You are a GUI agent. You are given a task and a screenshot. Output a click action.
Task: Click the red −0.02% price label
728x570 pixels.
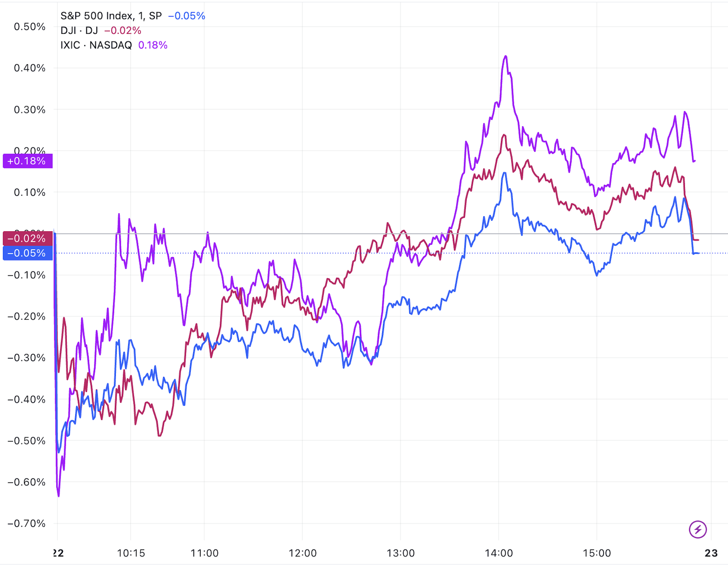pyautogui.click(x=27, y=238)
